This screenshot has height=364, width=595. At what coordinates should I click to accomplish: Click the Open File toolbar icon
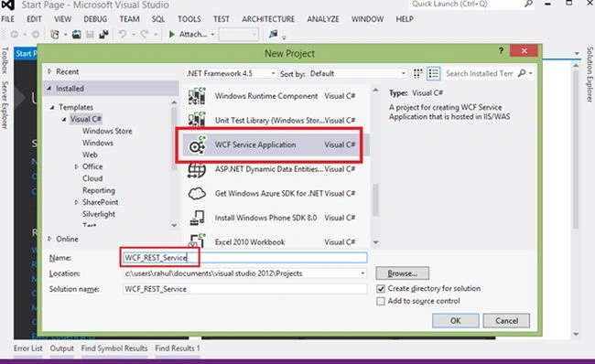(x=76, y=35)
